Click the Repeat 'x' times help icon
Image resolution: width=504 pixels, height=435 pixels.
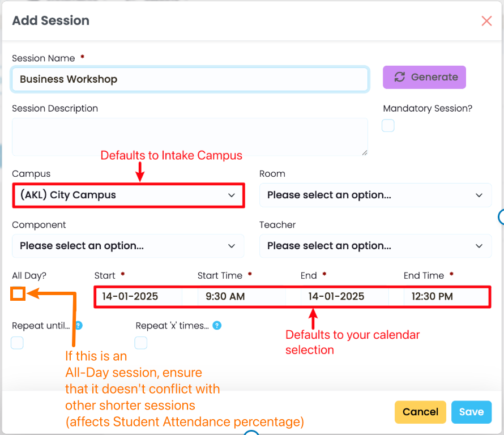coord(217,326)
